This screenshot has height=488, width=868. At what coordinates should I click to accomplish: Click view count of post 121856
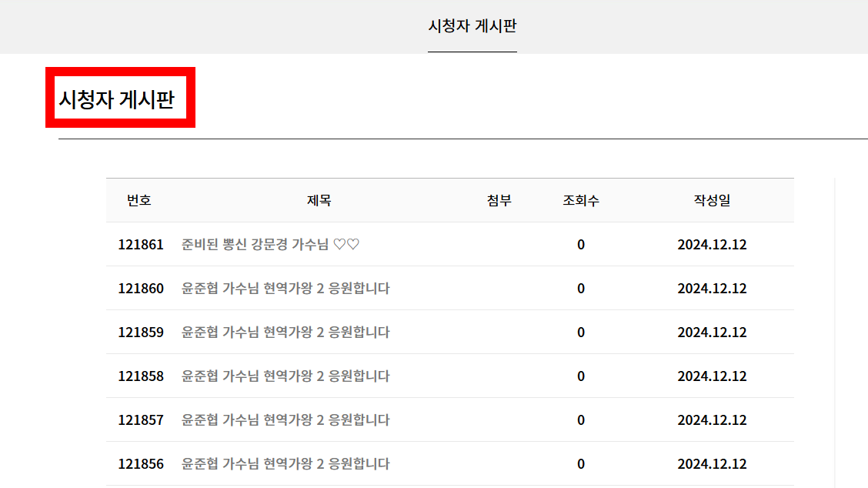pos(581,463)
